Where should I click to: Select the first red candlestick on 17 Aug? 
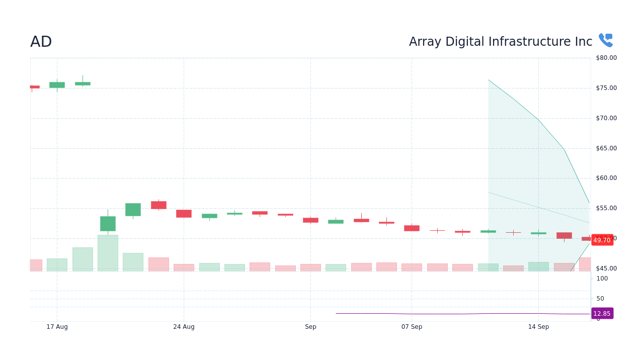(34, 87)
